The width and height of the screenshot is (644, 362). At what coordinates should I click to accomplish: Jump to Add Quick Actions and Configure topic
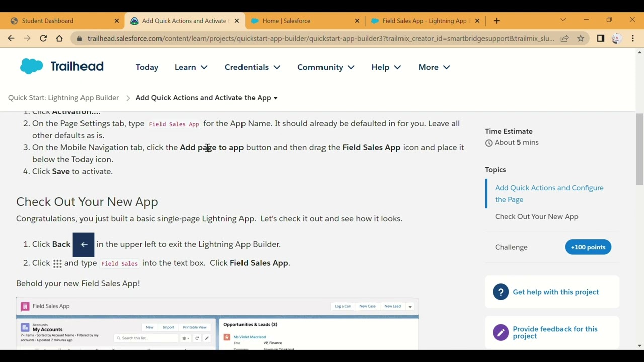point(549,194)
